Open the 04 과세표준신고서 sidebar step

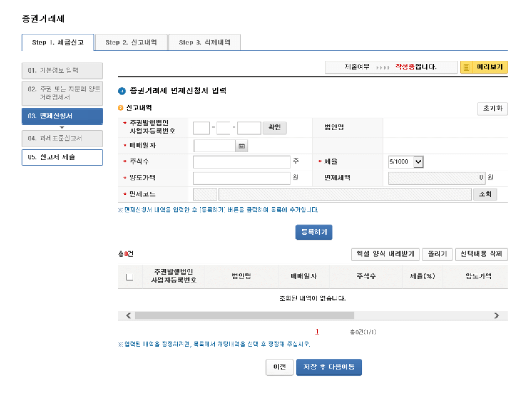pyautogui.click(x=62, y=138)
